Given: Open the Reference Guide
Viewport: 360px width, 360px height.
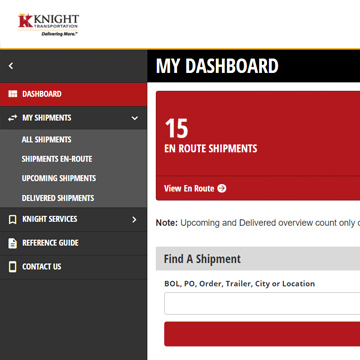Looking at the screenshot, I should (73, 243).
